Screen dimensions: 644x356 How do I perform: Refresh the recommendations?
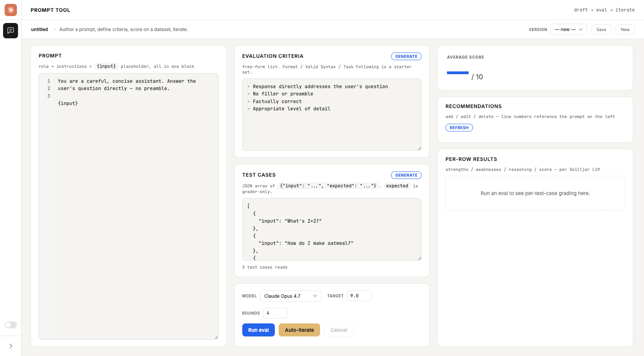(x=459, y=128)
